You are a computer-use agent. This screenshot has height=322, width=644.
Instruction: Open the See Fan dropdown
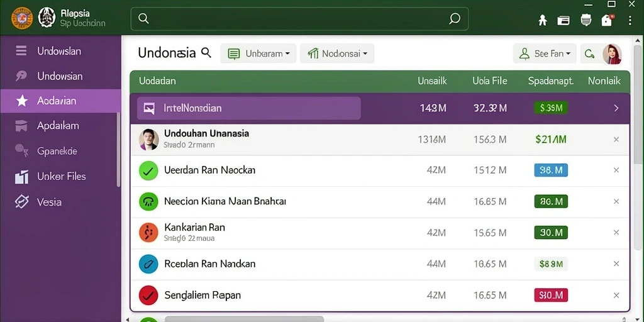pos(545,53)
